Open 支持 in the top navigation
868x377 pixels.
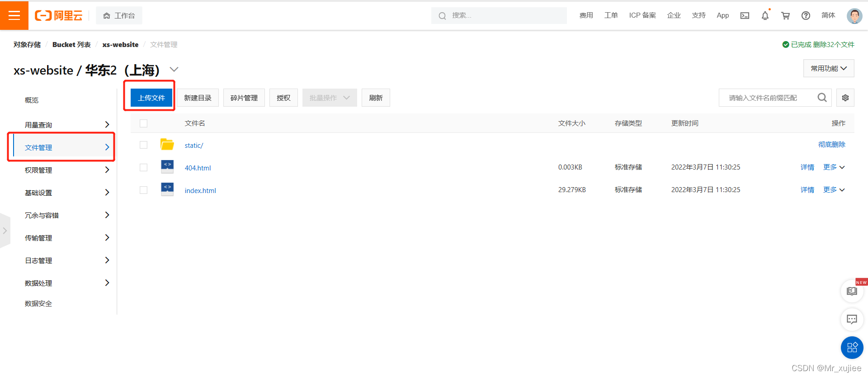pos(698,15)
